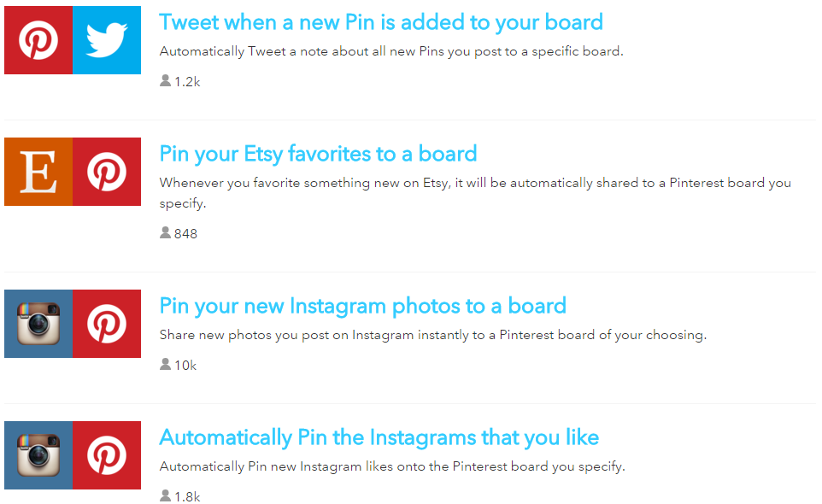Viewport: 822px width, 504px height.
Task: Click Pinterest icon in the Instagrams you like recipe
Action: tap(107, 455)
